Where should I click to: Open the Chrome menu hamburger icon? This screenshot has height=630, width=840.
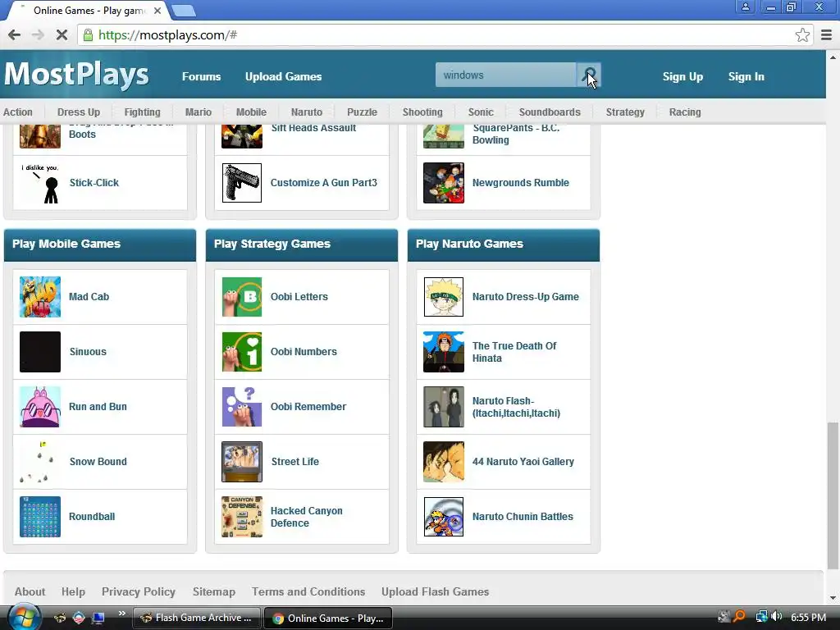click(826, 34)
